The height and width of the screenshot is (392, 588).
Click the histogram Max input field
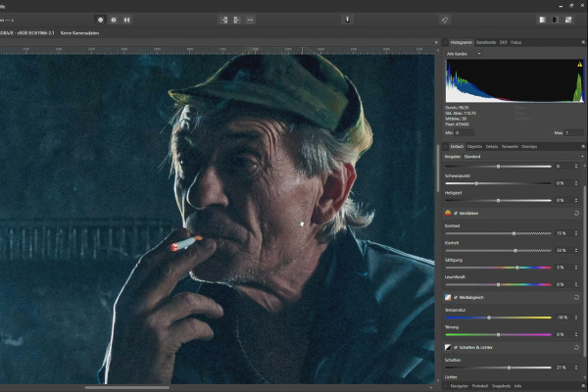coord(573,133)
